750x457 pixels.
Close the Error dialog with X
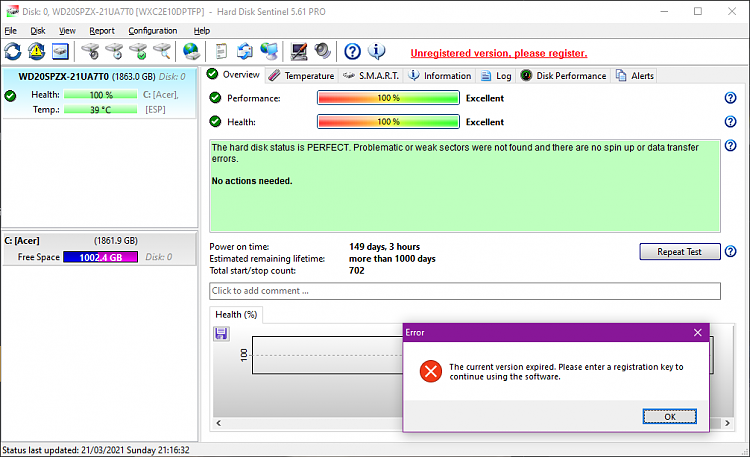coord(698,333)
